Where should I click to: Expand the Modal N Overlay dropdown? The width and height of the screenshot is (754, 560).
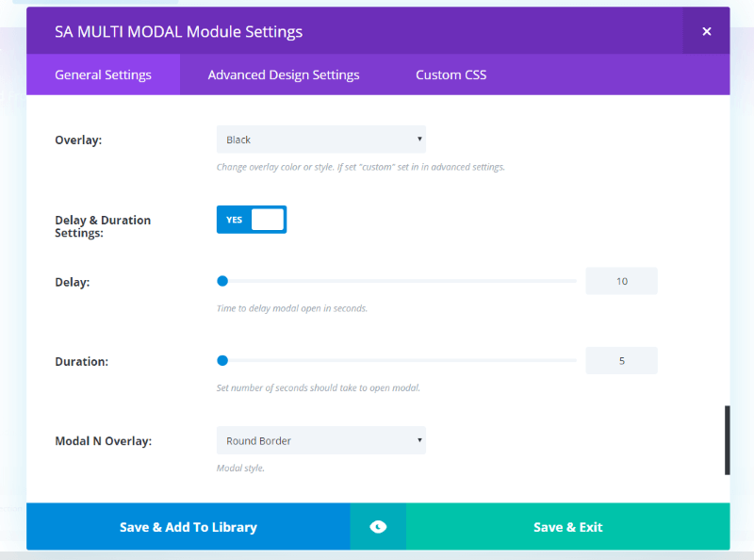pyautogui.click(x=321, y=440)
